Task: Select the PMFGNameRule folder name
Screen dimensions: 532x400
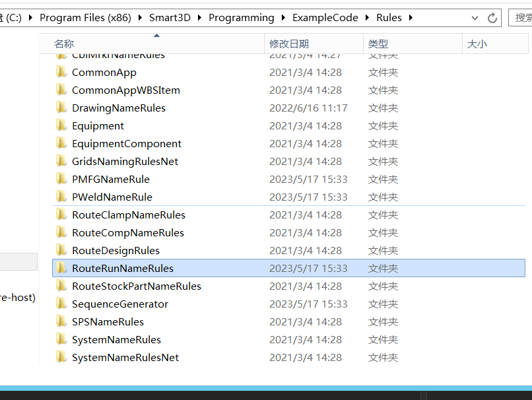Action: [111, 179]
